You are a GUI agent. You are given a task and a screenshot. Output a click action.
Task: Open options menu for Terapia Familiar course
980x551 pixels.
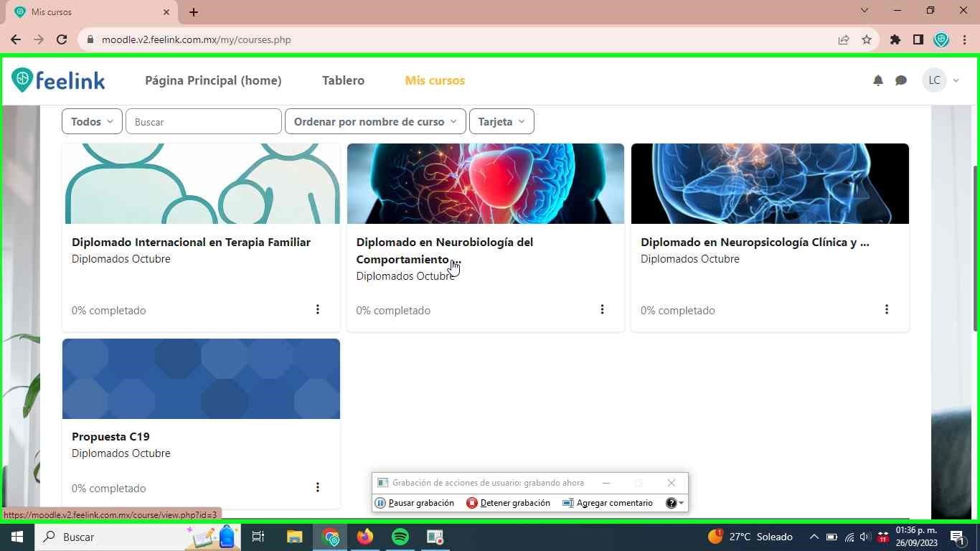click(318, 309)
